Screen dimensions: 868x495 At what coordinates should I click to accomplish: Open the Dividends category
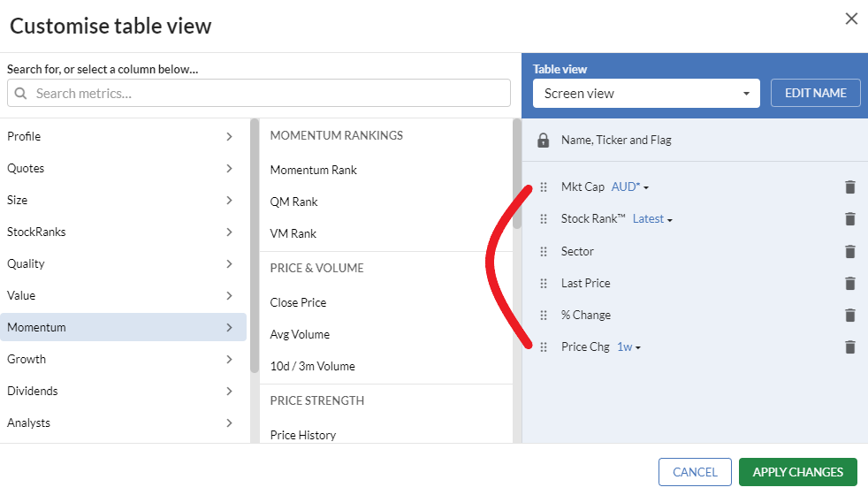pos(123,391)
